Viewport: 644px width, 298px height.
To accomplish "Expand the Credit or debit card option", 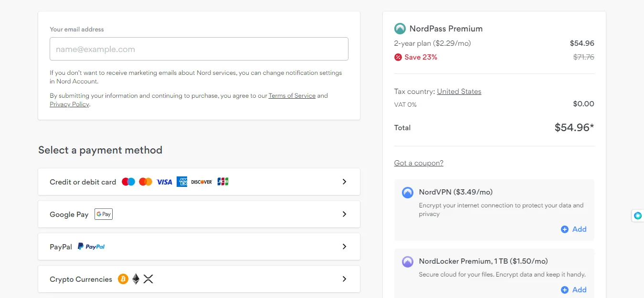I will pos(199,182).
